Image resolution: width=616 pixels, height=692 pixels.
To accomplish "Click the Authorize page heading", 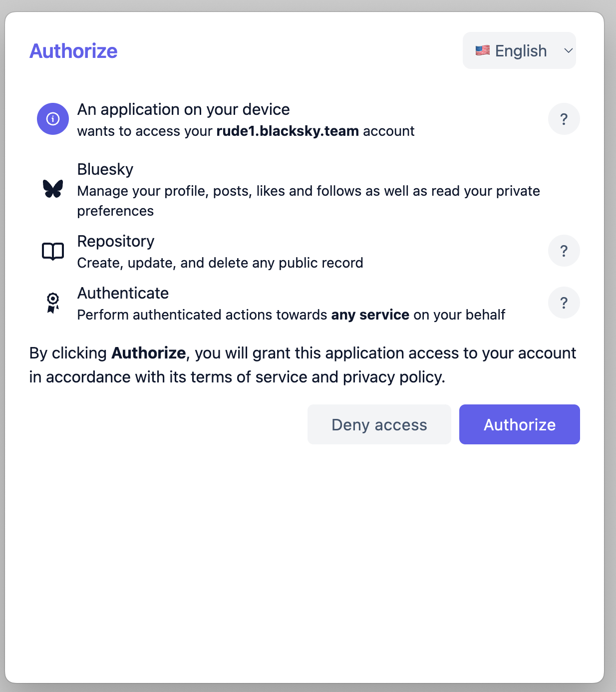I will pos(73,51).
